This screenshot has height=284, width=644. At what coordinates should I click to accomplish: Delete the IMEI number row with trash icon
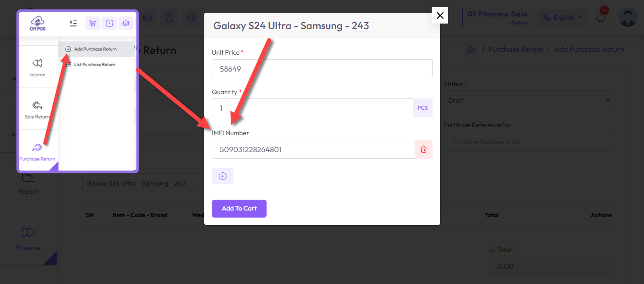point(424,150)
